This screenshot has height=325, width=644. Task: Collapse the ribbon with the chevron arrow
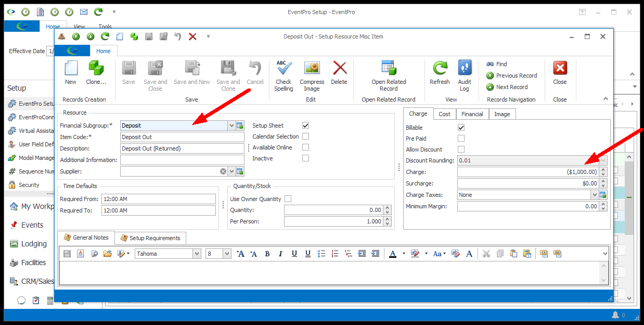pyautogui.click(x=606, y=98)
